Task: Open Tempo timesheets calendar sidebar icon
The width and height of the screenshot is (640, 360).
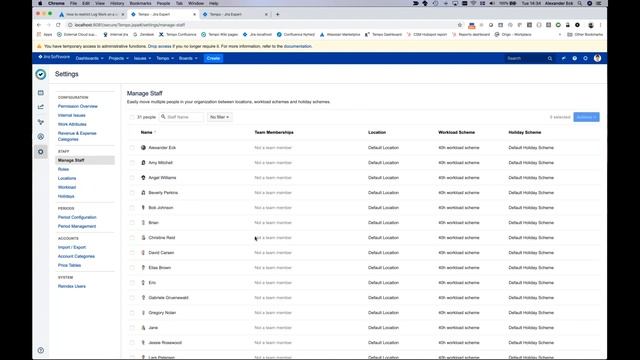Action: 41,93
